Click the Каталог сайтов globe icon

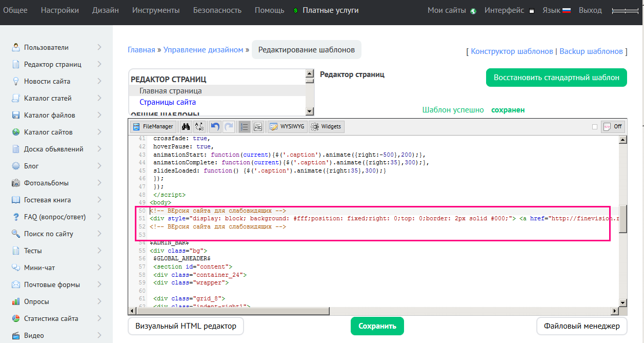click(16, 132)
